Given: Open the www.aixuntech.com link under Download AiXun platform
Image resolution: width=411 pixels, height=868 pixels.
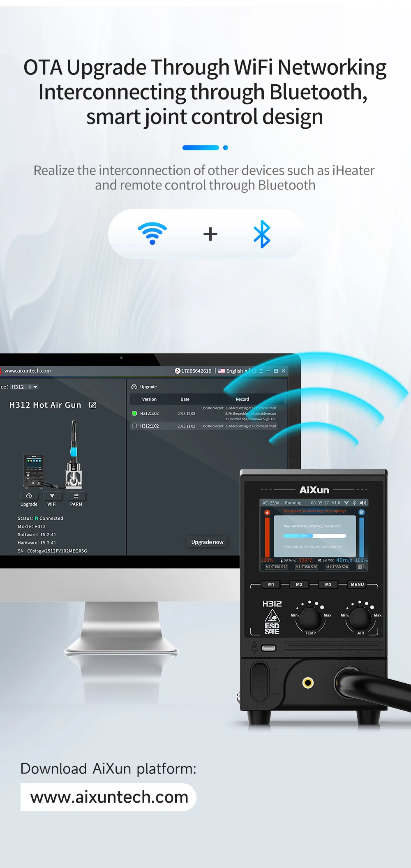Looking at the screenshot, I should pos(109,797).
